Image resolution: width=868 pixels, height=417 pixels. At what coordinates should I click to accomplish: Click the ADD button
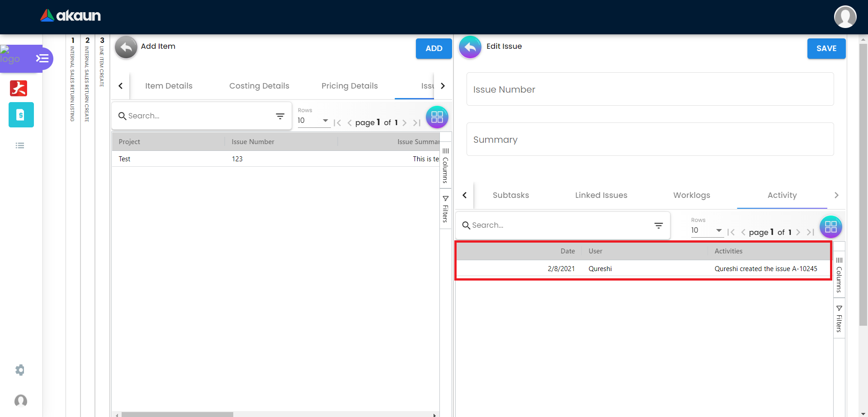coord(434,48)
